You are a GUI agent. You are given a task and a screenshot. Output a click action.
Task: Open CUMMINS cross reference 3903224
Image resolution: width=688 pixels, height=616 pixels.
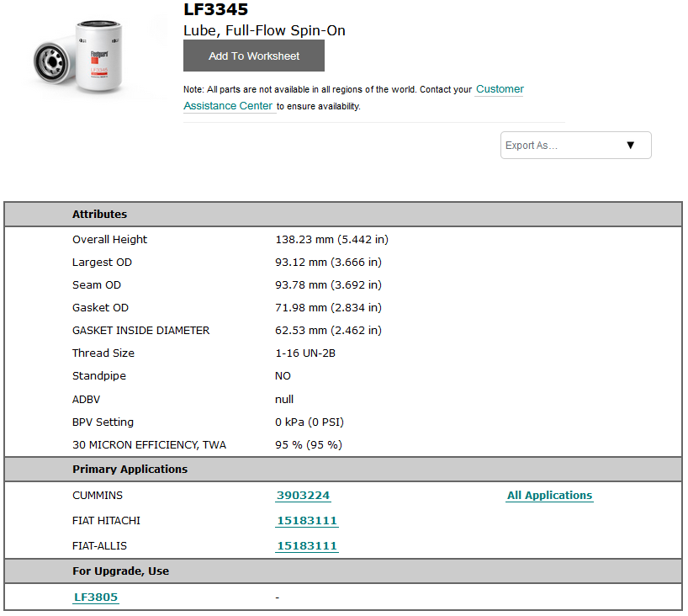pos(303,496)
